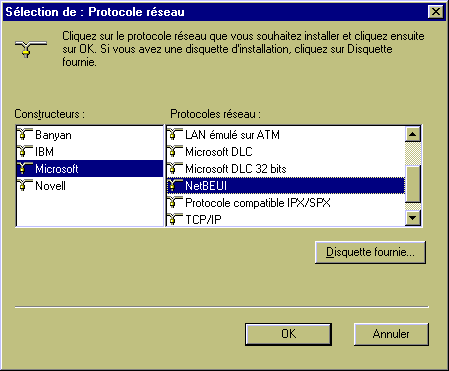
Task: Confirm with the OK button
Action: pyautogui.click(x=288, y=334)
